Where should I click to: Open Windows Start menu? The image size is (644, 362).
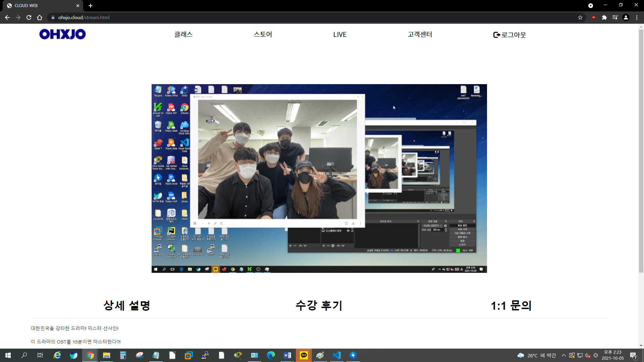coord(8,355)
